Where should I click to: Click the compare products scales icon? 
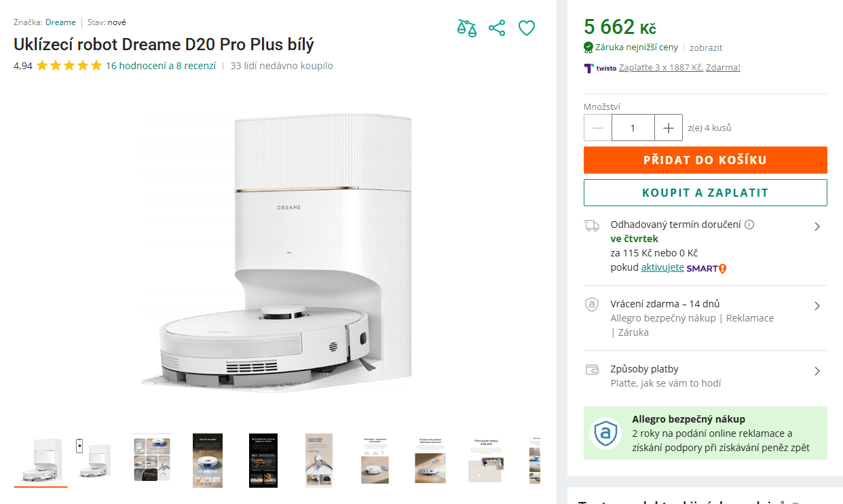click(x=466, y=28)
